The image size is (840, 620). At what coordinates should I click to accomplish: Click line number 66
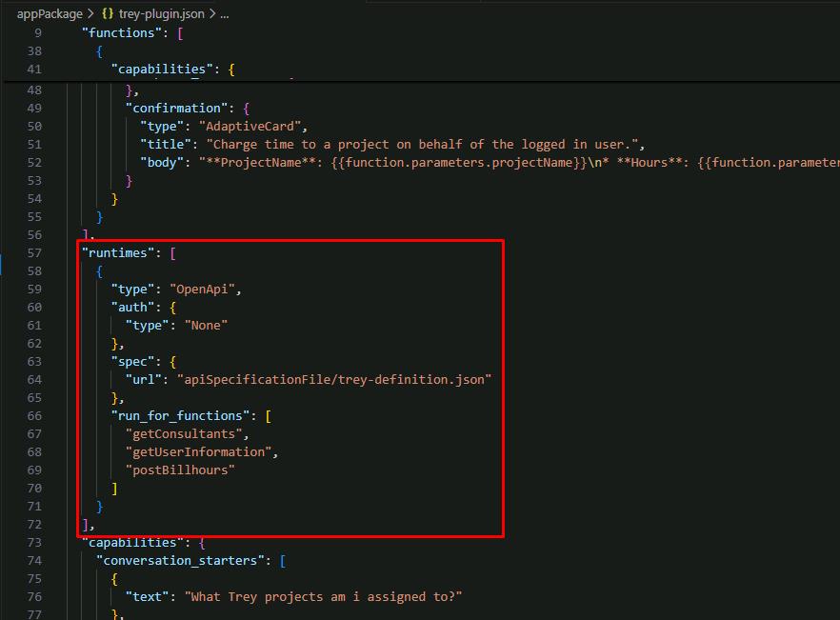coord(34,416)
